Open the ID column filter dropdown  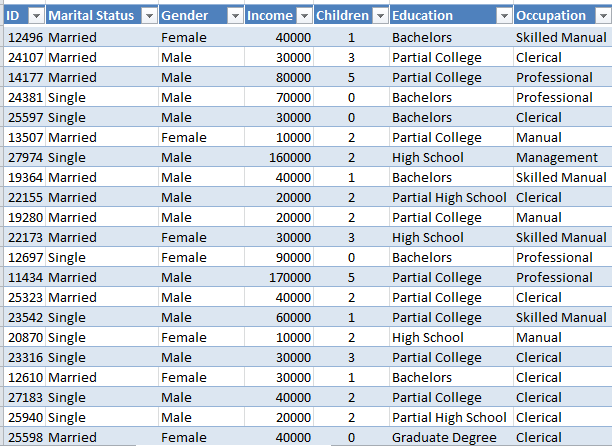[35, 16]
